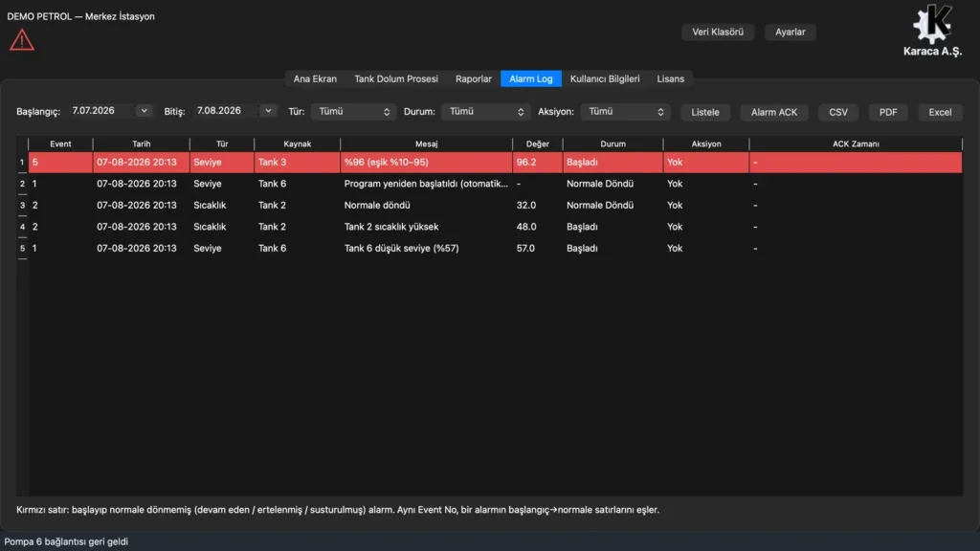Open the Durum filter dropdown
This screenshot has height=551, width=980.
pyautogui.click(x=485, y=112)
